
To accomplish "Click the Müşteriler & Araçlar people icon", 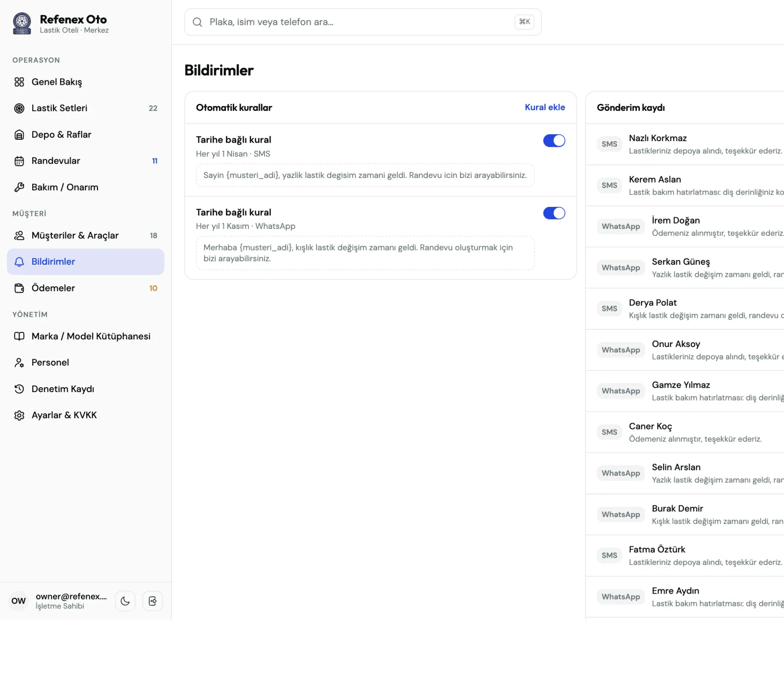I will point(19,235).
